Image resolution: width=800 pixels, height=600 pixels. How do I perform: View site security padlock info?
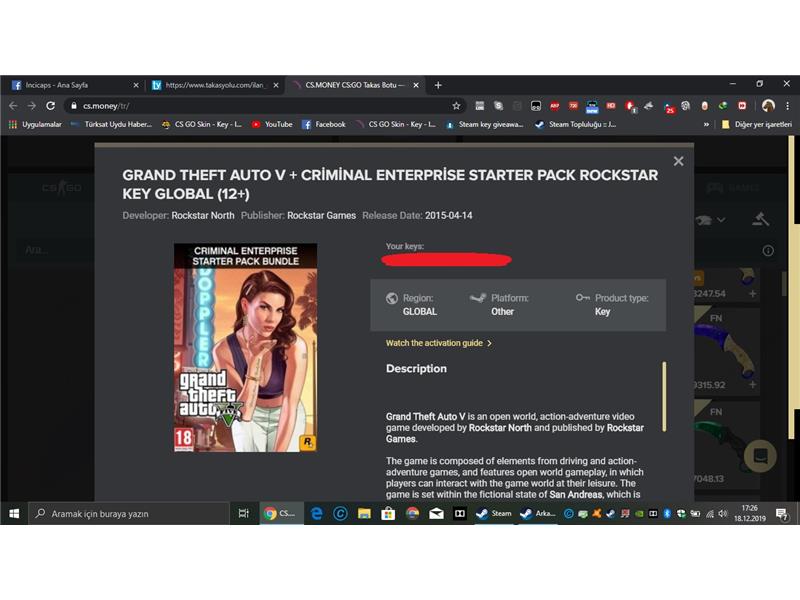pyautogui.click(x=74, y=106)
